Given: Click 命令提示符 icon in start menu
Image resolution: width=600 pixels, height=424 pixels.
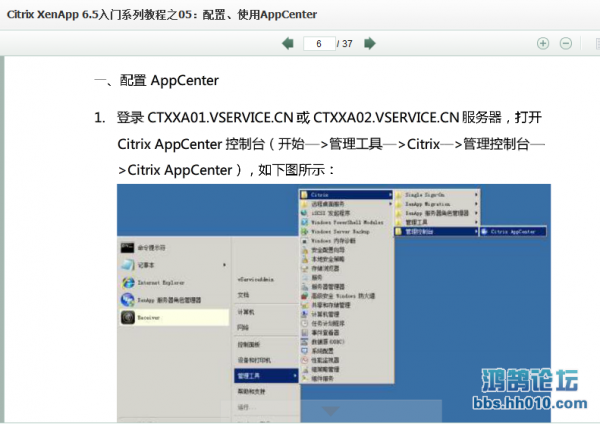Looking at the screenshot, I should click(127, 248).
